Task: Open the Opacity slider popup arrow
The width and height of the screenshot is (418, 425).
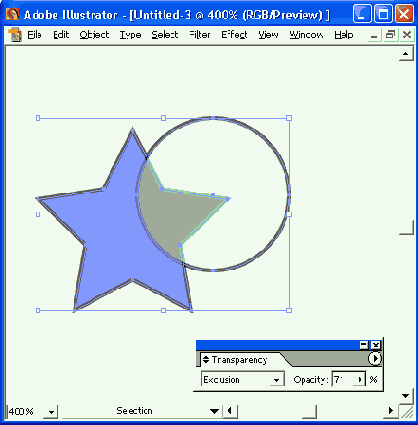Action: click(360, 379)
